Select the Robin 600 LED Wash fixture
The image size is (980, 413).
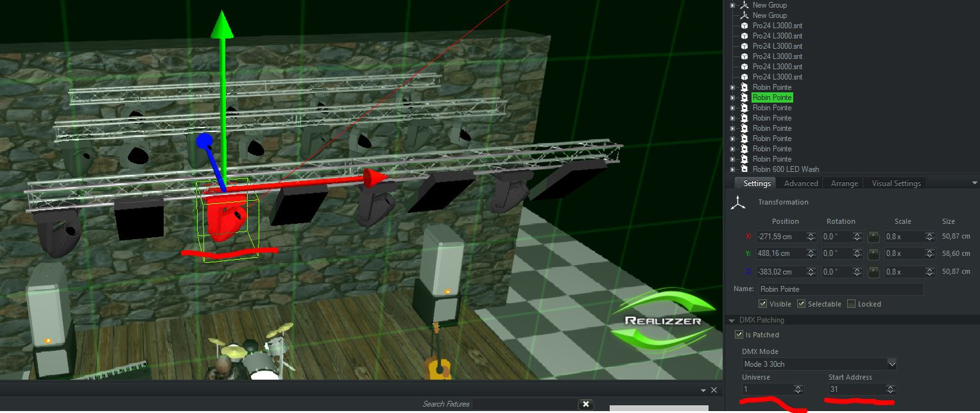click(786, 169)
